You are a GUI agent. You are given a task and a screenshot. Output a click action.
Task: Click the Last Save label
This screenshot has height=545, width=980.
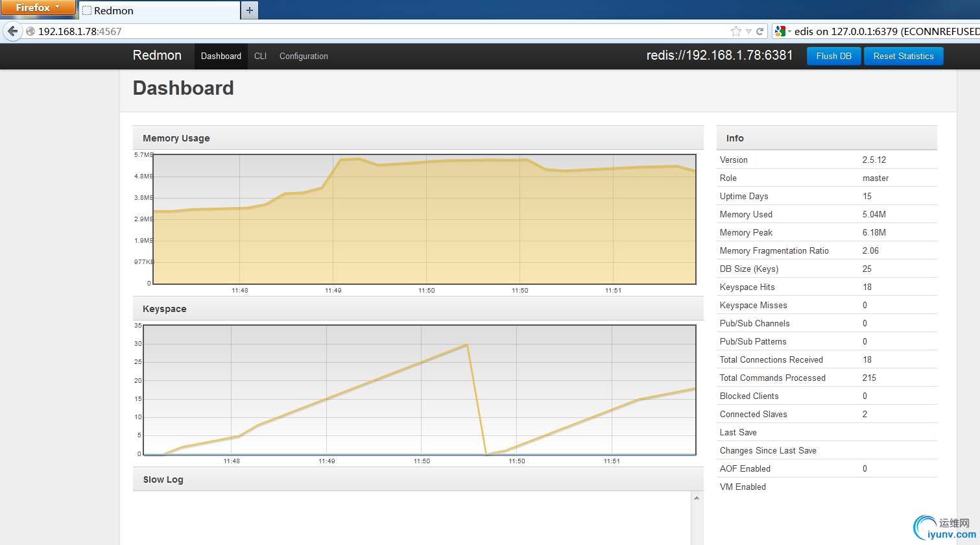coord(738,433)
